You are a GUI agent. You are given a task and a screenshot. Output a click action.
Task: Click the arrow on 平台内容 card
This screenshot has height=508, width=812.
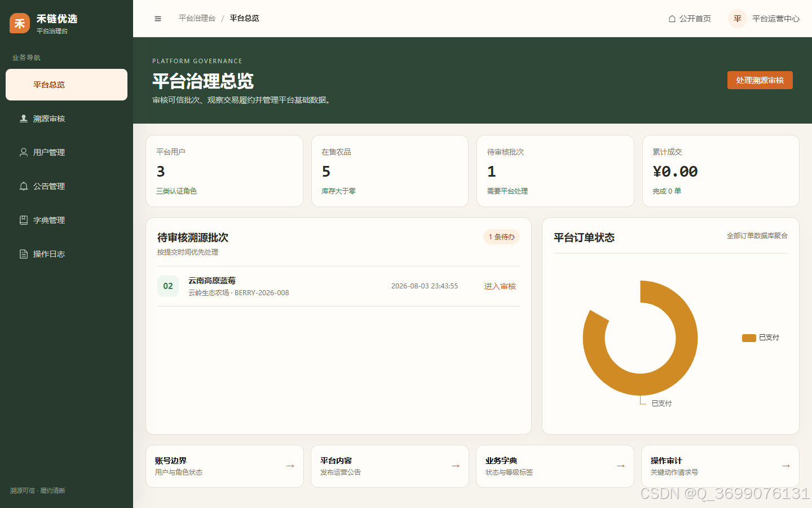[456, 466]
